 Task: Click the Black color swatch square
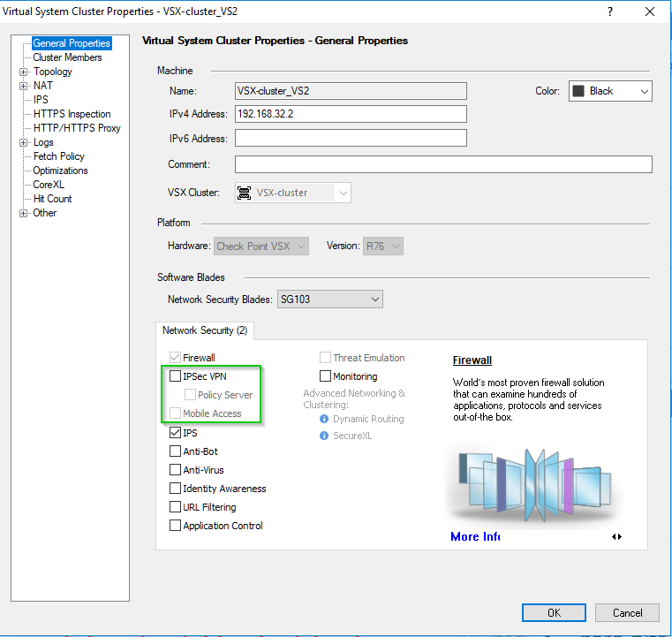[x=578, y=91]
